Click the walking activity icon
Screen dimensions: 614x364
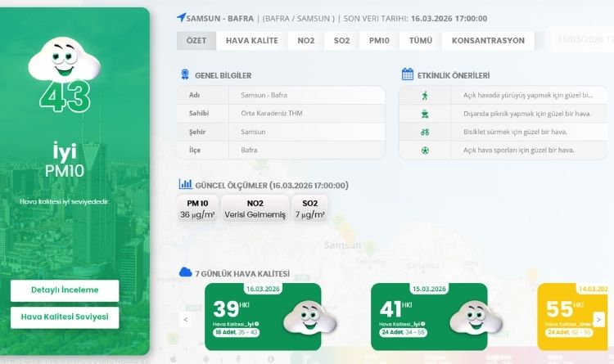tap(424, 95)
